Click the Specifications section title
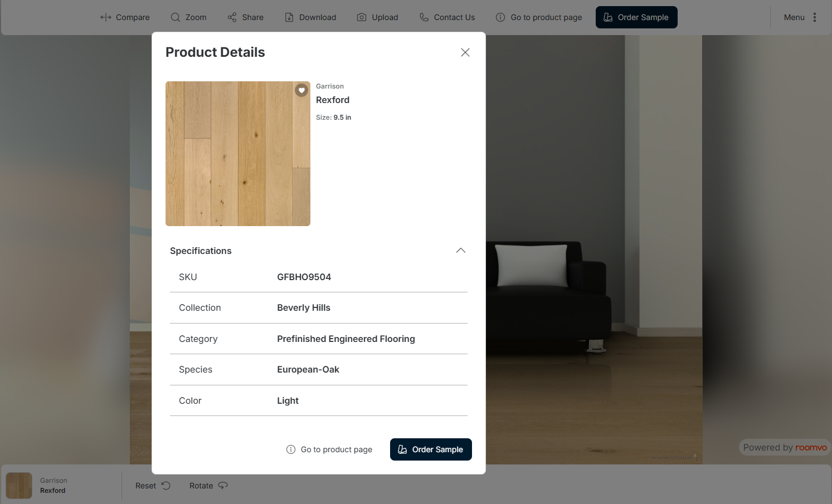The width and height of the screenshot is (832, 504). (x=201, y=251)
